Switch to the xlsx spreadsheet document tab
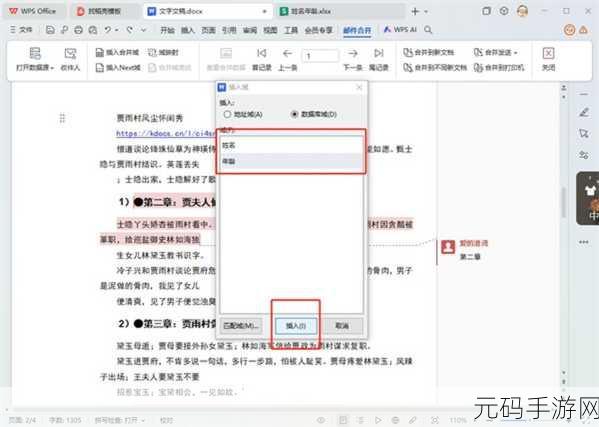 point(340,11)
